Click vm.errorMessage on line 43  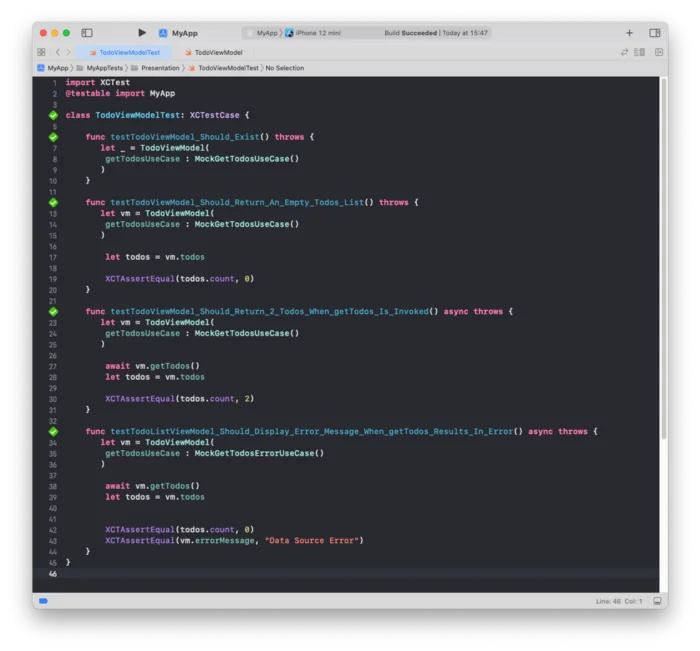coord(217,540)
